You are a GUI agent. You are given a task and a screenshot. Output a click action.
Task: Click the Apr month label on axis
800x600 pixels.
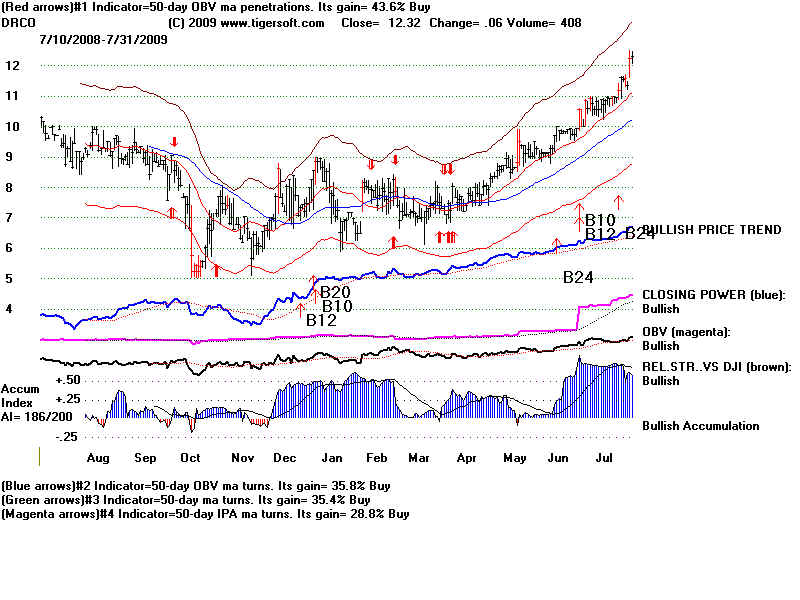coord(467,458)
